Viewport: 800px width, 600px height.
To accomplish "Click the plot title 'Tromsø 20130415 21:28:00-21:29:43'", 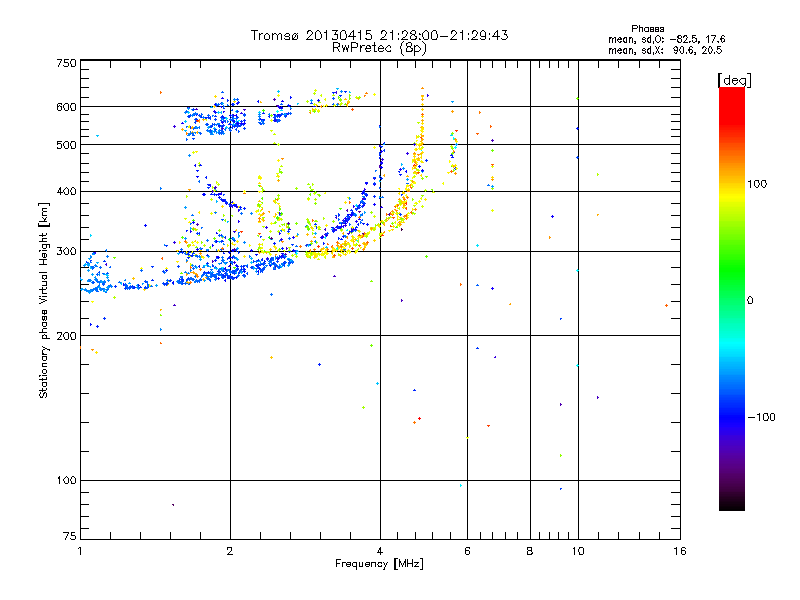I will (x=379, y=35).
